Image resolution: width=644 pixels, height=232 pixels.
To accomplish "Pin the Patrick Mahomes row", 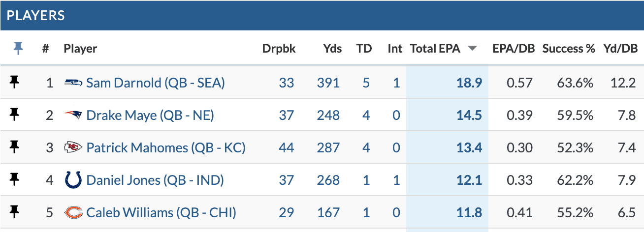I will tap(15, 147).
